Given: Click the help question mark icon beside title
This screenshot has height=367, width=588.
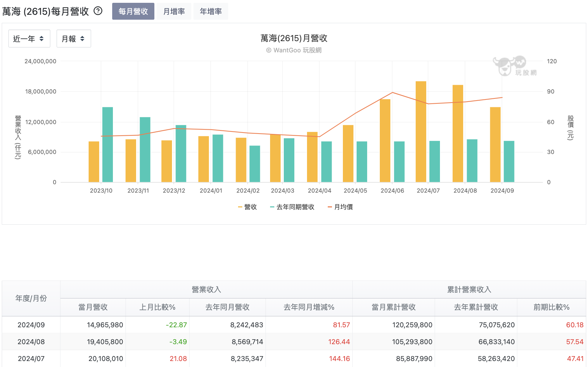Looking at the screenshot, I should coord(98,11).
